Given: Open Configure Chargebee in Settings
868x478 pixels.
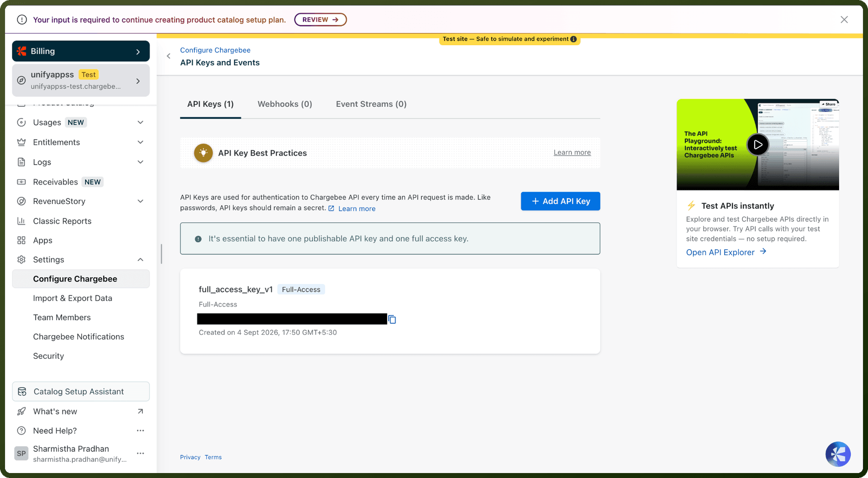Looking at the screenshot, I should tap(81, 279).
